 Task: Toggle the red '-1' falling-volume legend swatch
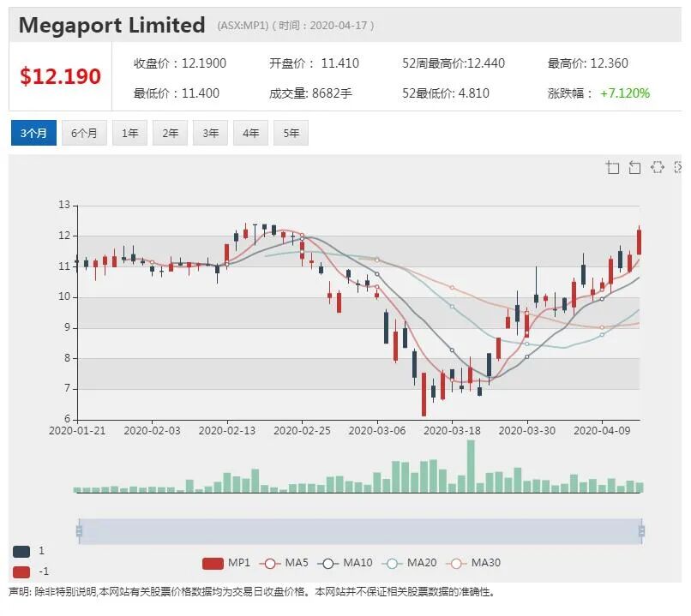click(x=21, y=572)
